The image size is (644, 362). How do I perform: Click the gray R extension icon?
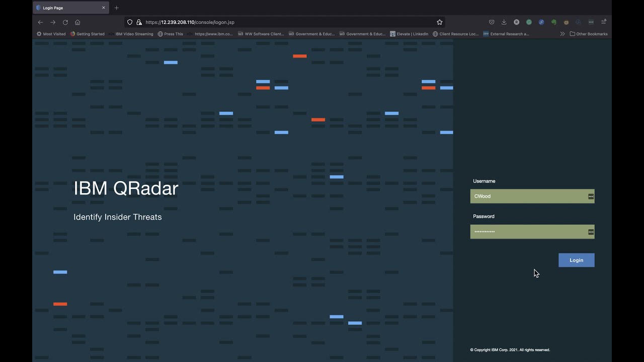click(516, 22)
